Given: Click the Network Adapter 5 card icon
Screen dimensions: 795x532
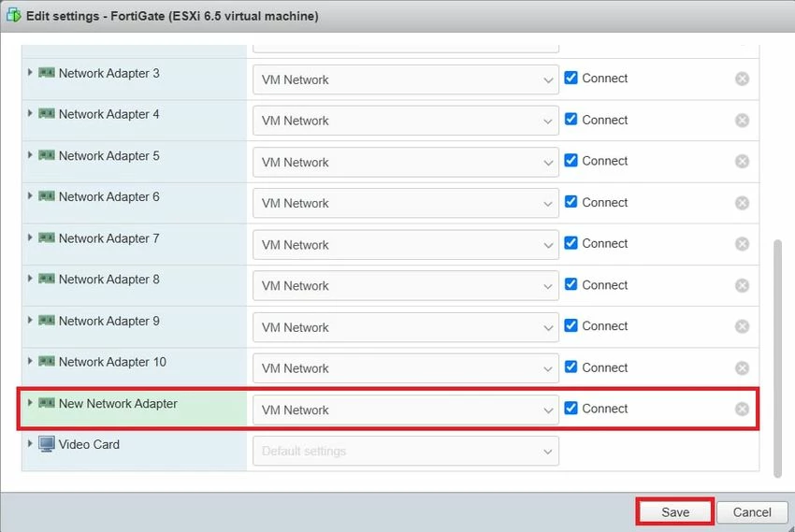Looking at the screenshot, I should pos(47,155).
